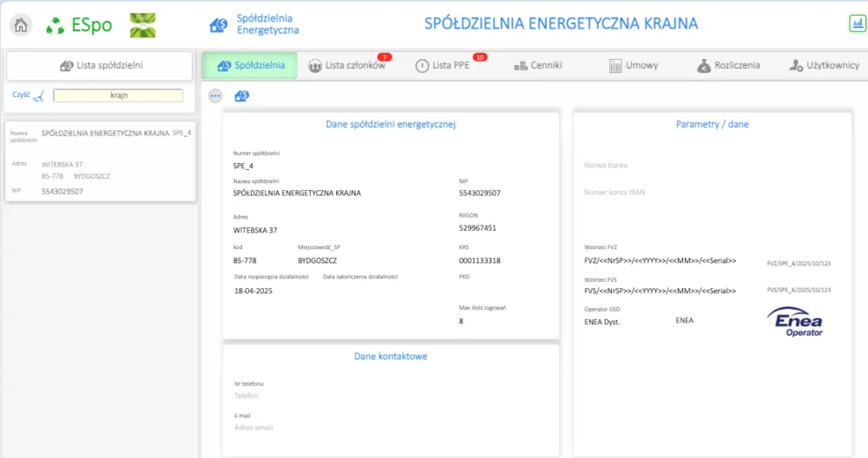The height and width of the screenshot is (458, 868).
Task: Open the Użytkownicy tab
Action: click(x=825, y=65)
